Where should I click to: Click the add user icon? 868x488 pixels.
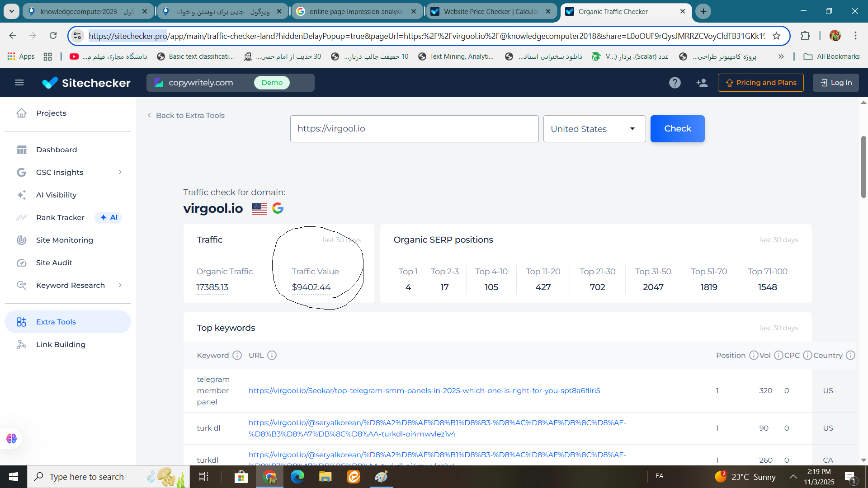702,83
